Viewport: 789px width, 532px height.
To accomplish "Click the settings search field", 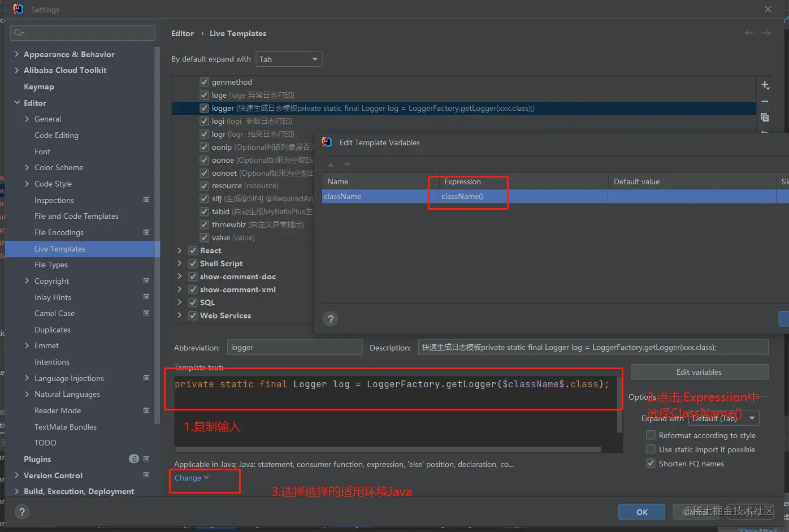I will click(x=83, y=33).
